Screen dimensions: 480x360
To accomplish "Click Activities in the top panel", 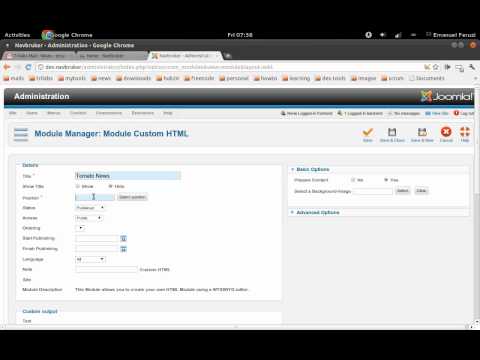I will point(17,35).
